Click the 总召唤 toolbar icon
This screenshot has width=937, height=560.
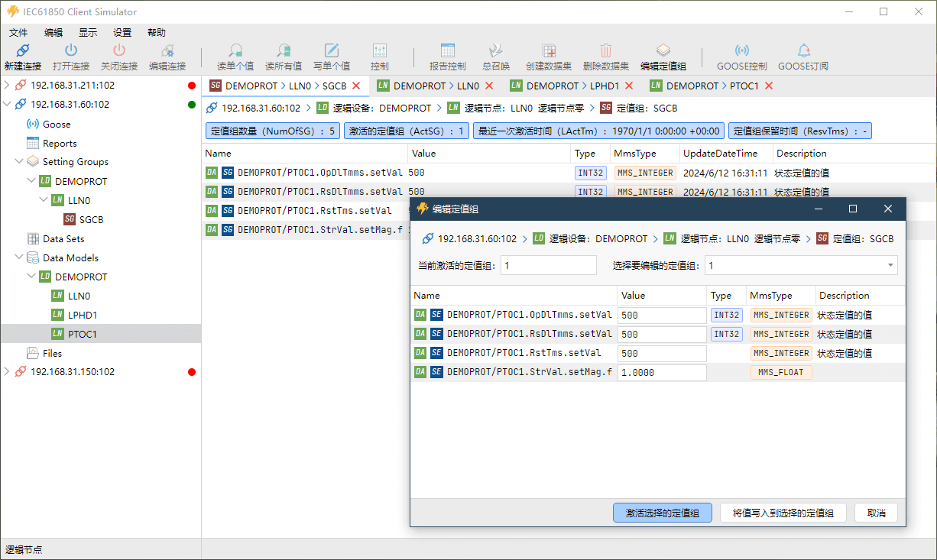(x=495, y=51)
